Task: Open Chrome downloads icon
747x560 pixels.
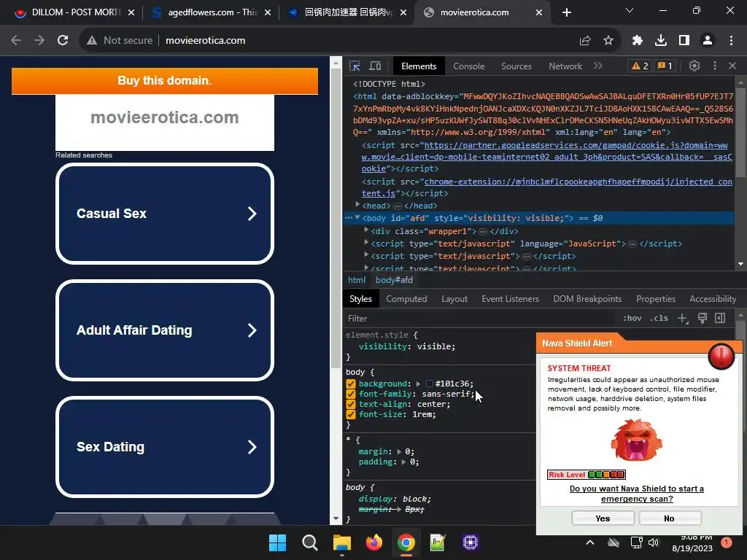Action: click(661, 41)
